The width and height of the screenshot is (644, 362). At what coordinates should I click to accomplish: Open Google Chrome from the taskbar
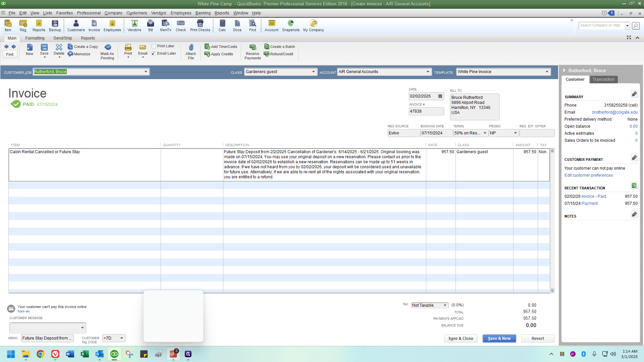coord(41,354)
